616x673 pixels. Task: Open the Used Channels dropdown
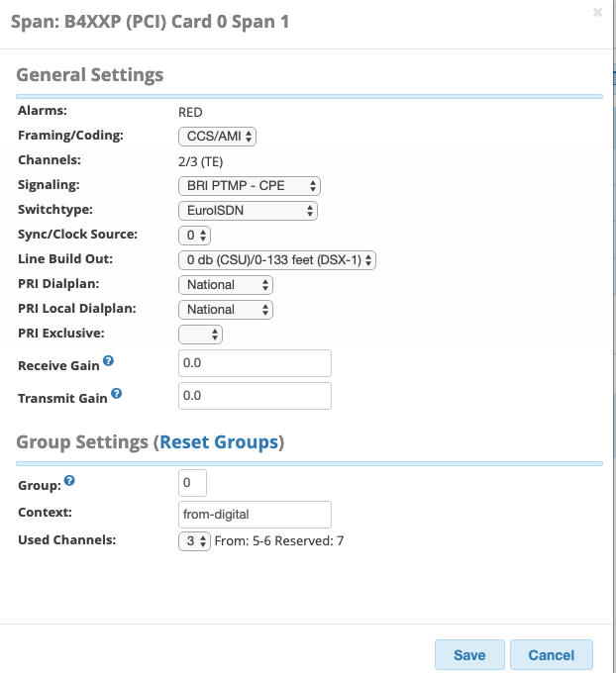click(194, 540)
